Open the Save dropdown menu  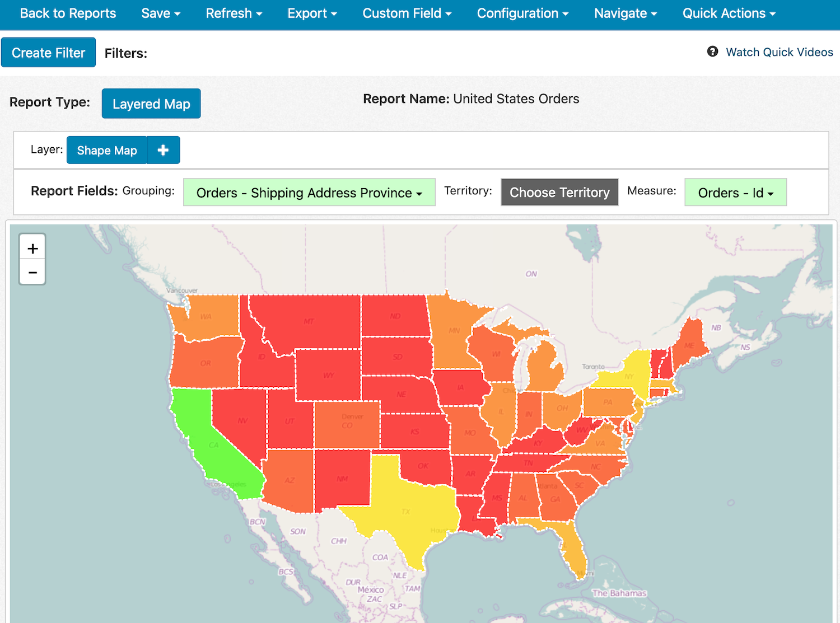161,13
